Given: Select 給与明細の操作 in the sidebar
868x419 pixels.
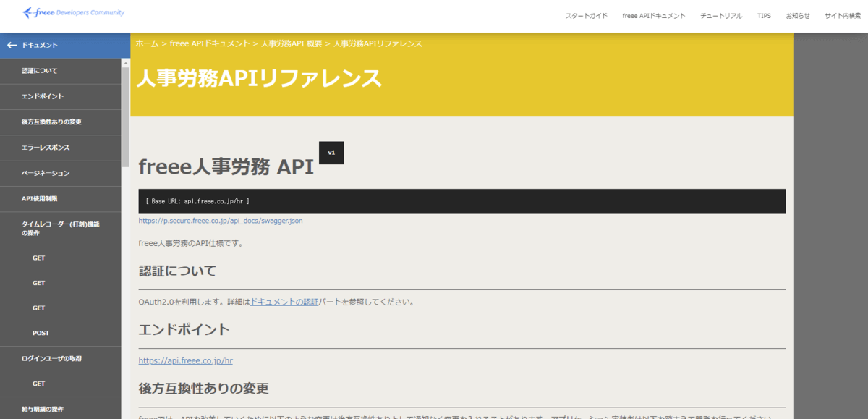Looking at the screenshot, I should 61,409.
